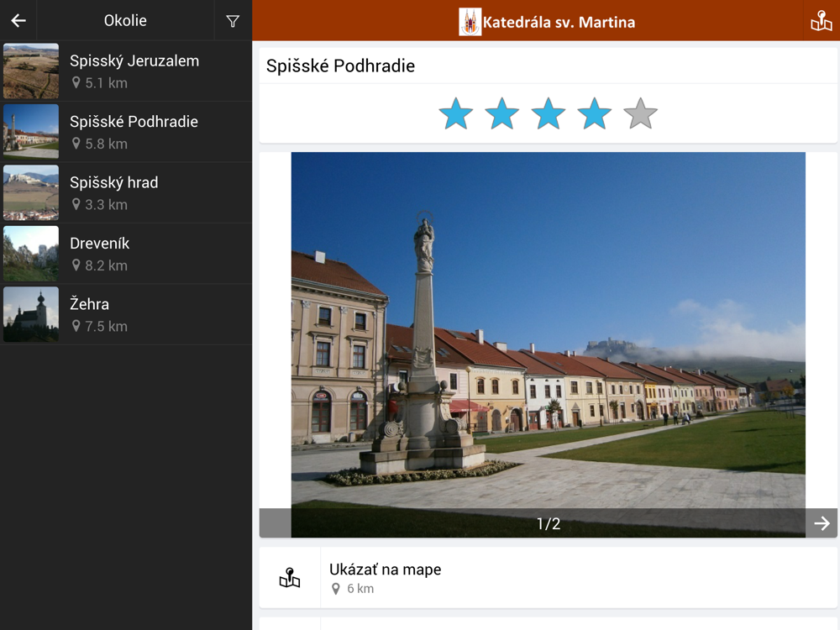Open the Dreveník list item
The width and height of the screenshot is (840, 630).
tap(134, 254)
